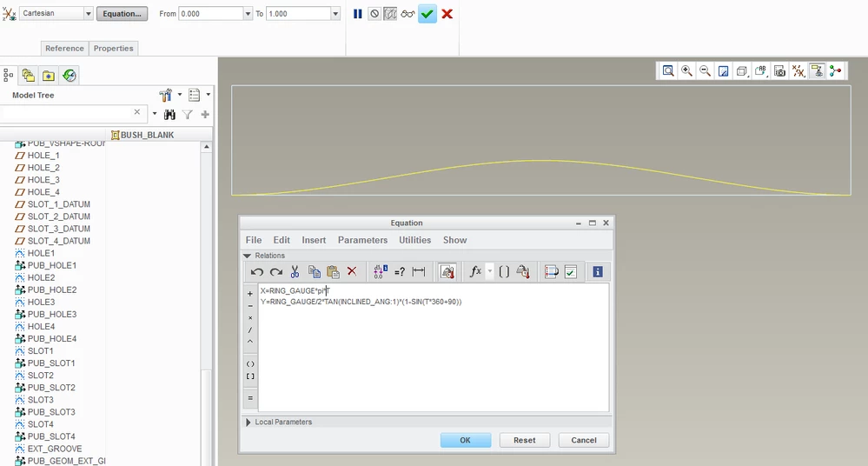Open the File menu in Equation dialog

point(254,240)
